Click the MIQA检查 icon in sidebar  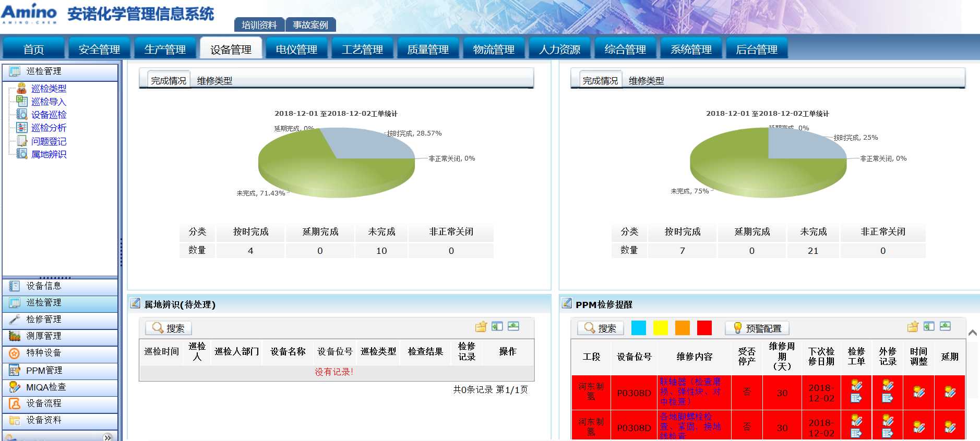[x=15, y=387]
